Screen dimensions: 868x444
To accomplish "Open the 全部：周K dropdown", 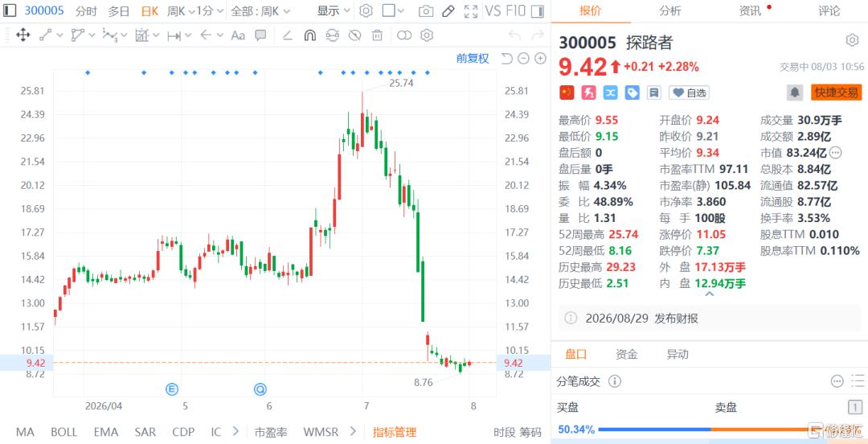I will 260,10.
